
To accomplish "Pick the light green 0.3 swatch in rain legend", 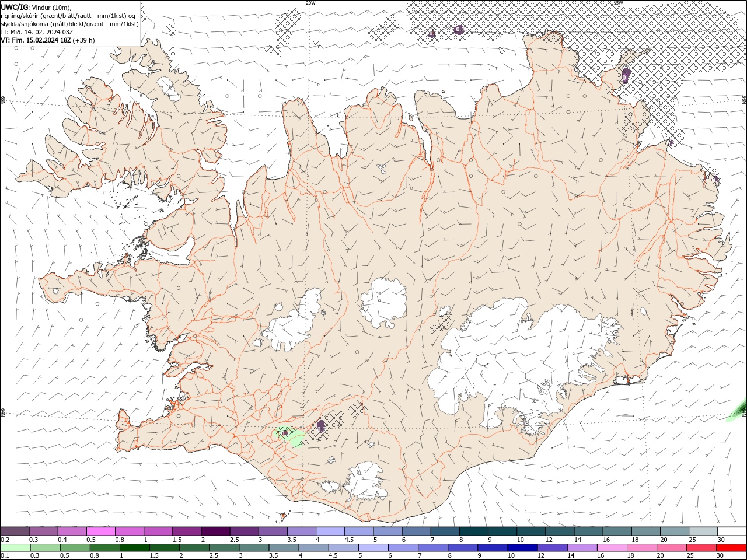I will (x=45, y=548).
